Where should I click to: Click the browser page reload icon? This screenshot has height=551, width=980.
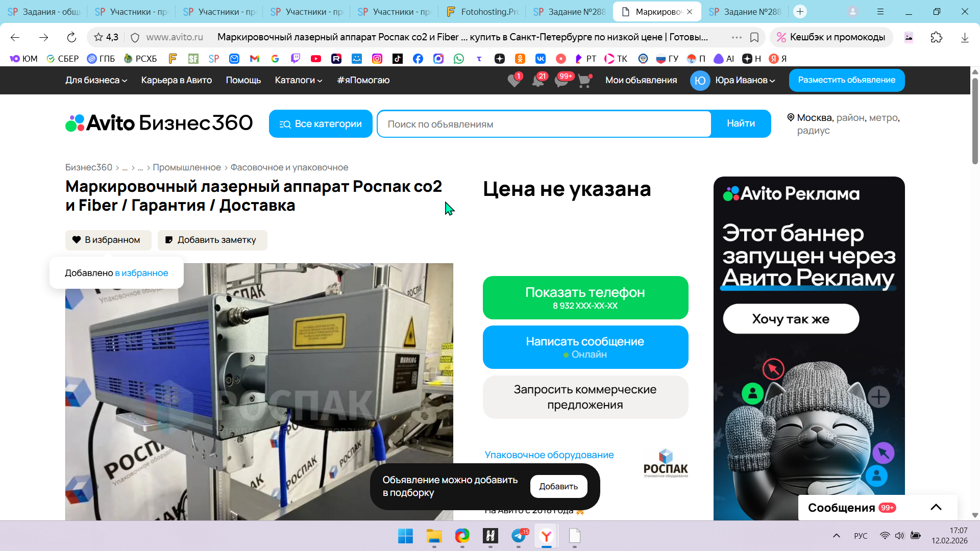pos(71,37)
